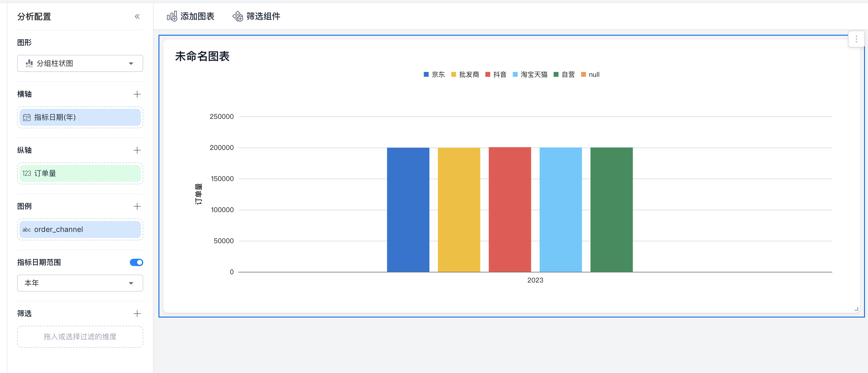Open the chart's three-dot options menu
868x373 pixels.
(x=856, y=39)
